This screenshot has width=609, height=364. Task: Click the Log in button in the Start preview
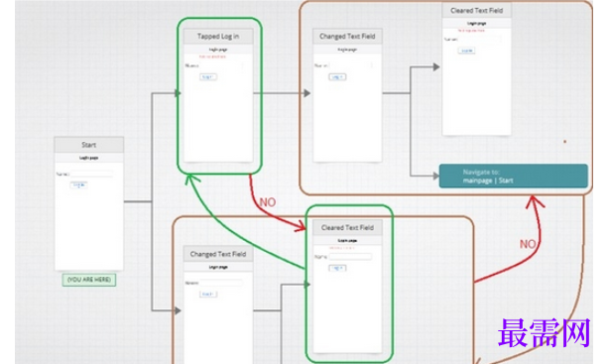[78, 184]
